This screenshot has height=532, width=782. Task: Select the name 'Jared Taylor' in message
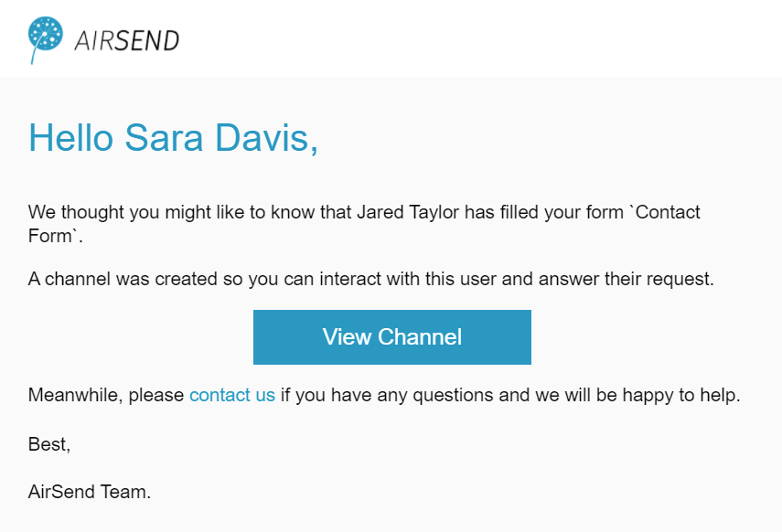[x=407, y=212]
